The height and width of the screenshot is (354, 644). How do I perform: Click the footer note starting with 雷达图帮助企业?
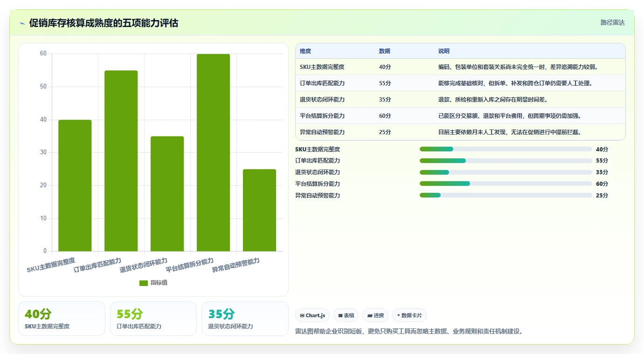(410, 332)
